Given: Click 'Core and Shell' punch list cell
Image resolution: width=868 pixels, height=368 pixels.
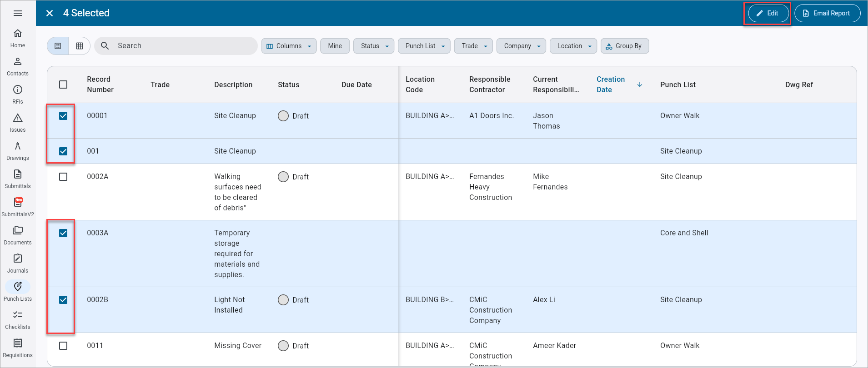Looking at the screenshot, I should point(684,233).
